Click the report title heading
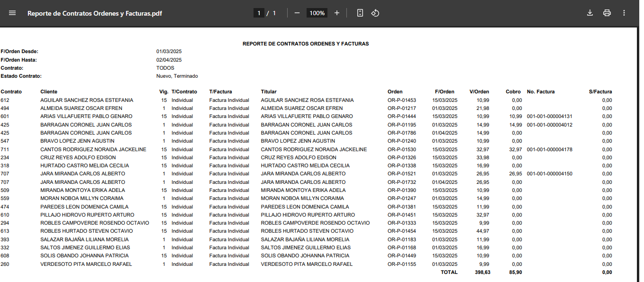The image size is (644, 282). (306, 44)
